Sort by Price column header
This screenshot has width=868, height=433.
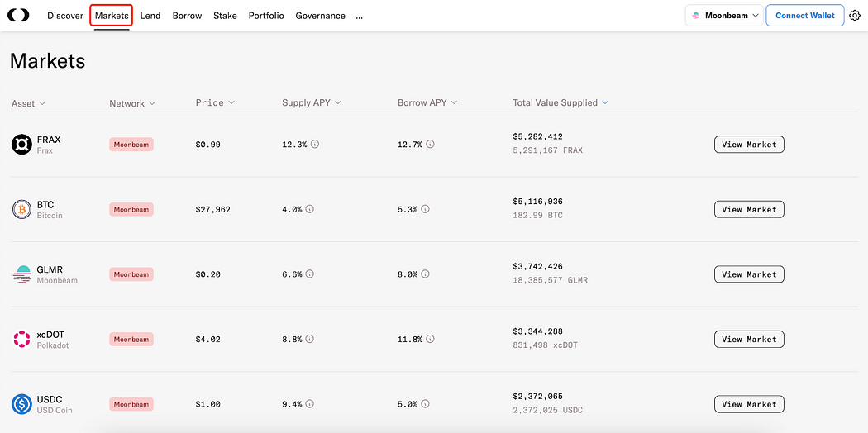point(215,102)
